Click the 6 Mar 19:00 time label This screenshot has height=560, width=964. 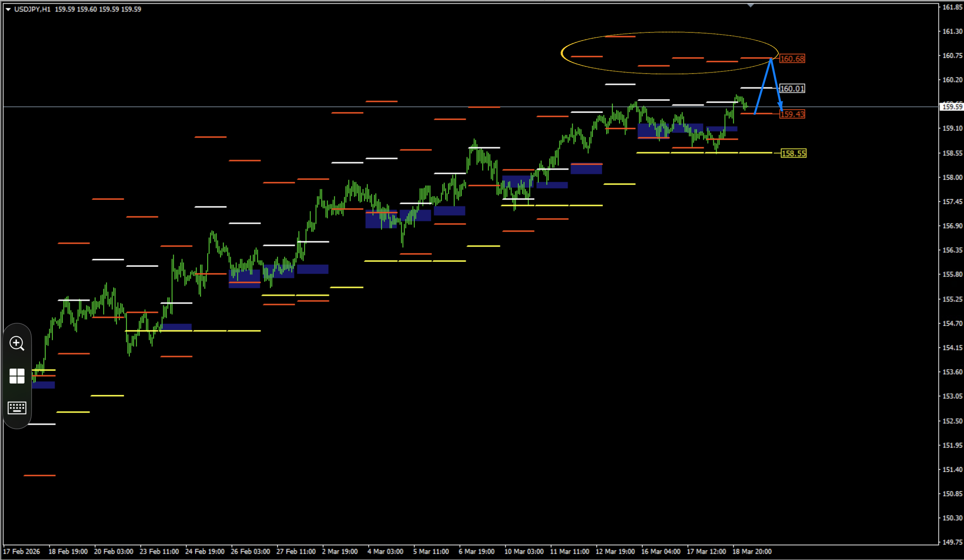477,551
